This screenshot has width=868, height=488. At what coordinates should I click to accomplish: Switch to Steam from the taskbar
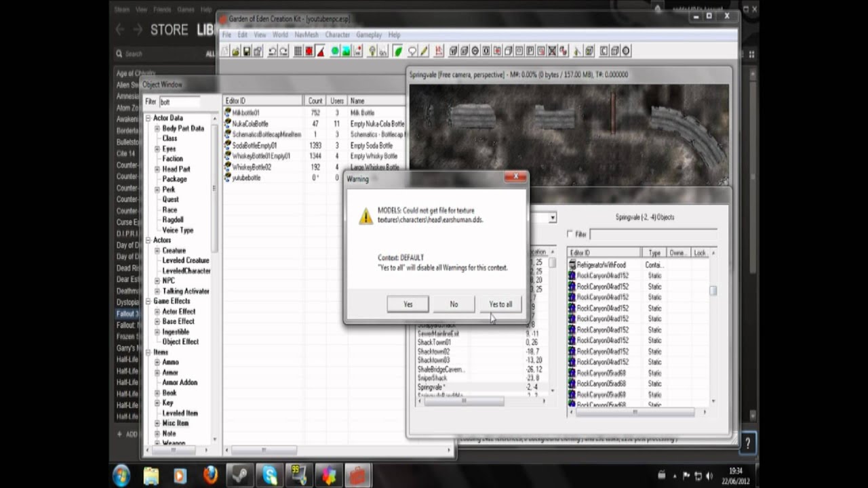(240, 475)
